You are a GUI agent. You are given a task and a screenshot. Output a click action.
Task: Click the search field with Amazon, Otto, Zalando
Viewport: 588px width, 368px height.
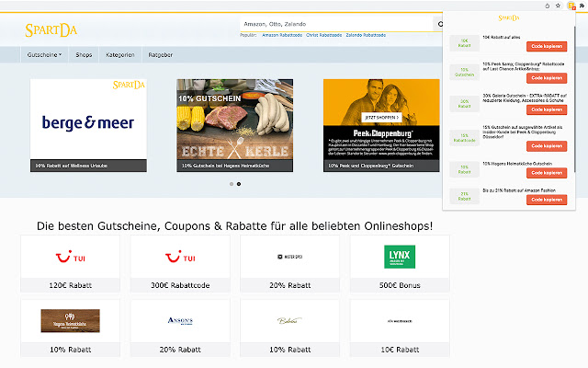336,24
